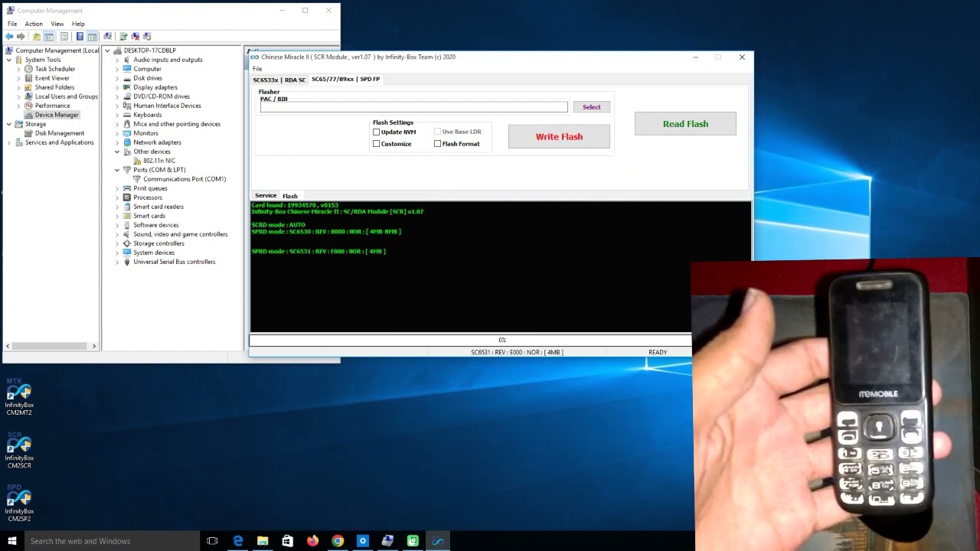980x551 pixels.
Task: Click the Uninstall device red X icon
Action: click(x=136, y=36)
